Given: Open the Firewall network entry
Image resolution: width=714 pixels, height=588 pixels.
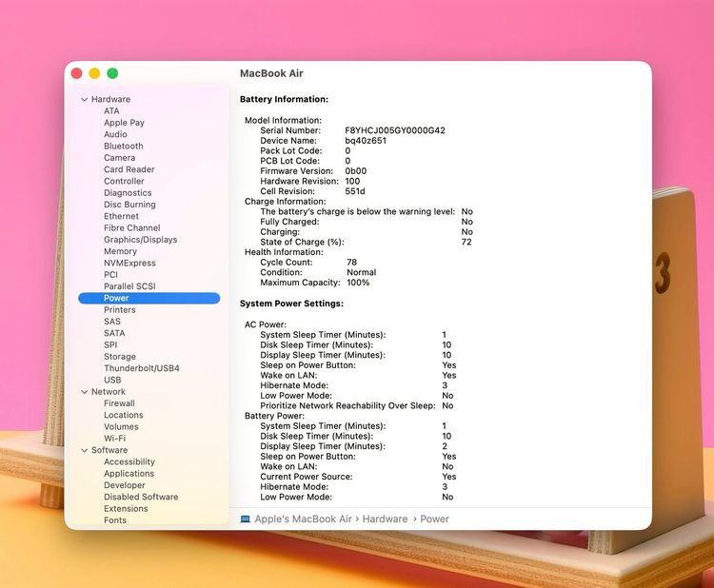Looking at the screenshot, I should click(119, 403).
